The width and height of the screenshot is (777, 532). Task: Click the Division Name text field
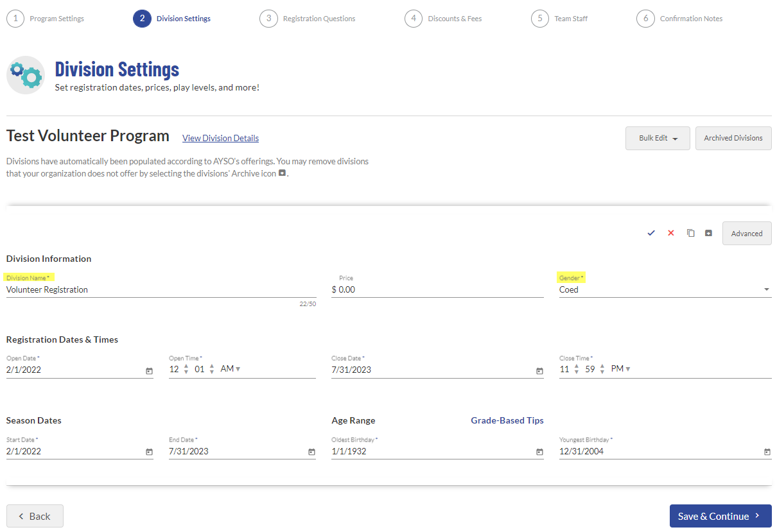click(161, 290)
